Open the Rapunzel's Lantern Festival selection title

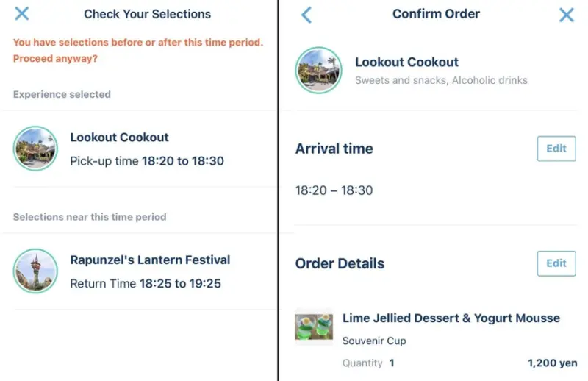coord(150,260)
